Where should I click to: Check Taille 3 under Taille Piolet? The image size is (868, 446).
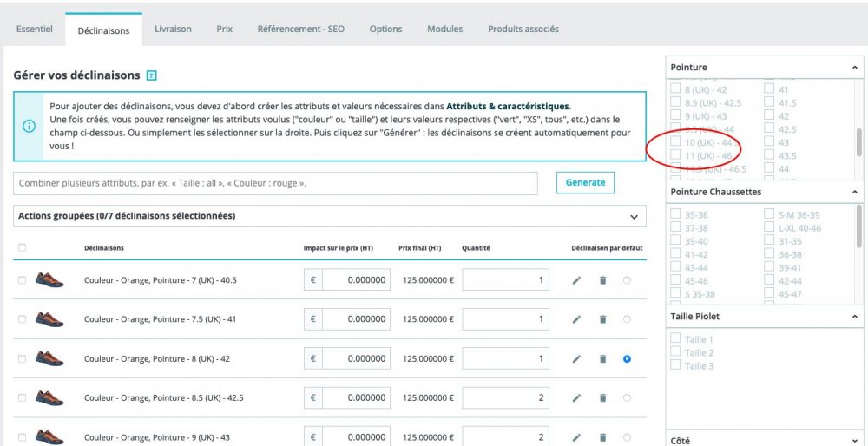pyautogui.click(x=675, y=364)
